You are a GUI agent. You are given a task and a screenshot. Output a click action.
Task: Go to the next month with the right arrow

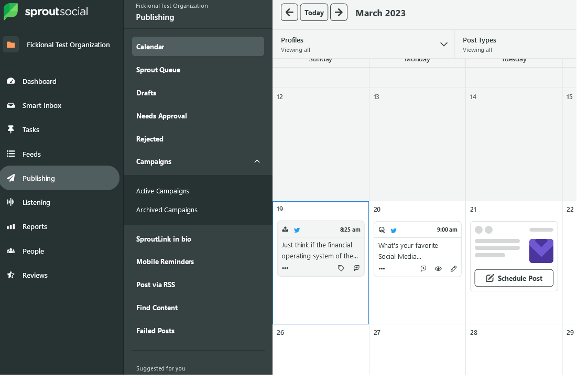(x=339, y=13)
